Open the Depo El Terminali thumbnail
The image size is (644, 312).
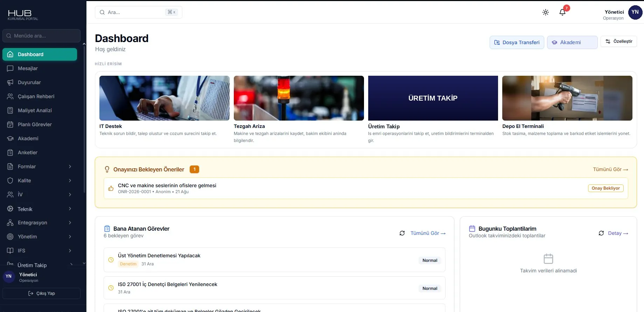567,98
